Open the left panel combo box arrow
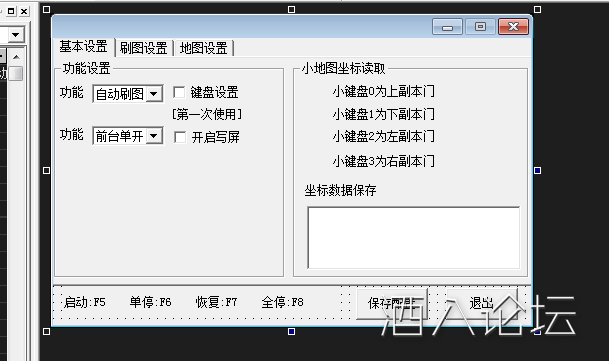This screenshot has height=361, width=609. [16, 35]
